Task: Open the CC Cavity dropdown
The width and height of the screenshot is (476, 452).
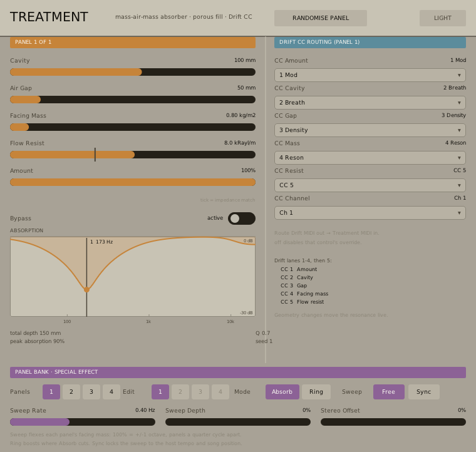Action: tap(370, 103)
